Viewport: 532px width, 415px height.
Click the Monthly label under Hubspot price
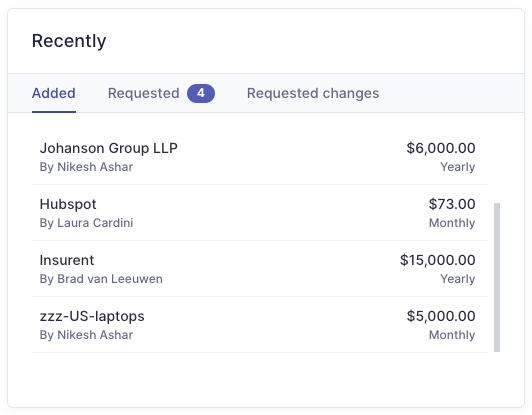(452, 223)
